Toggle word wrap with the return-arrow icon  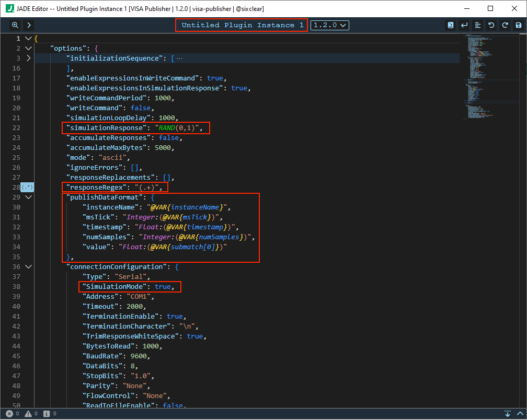click(x=464, y=25)
